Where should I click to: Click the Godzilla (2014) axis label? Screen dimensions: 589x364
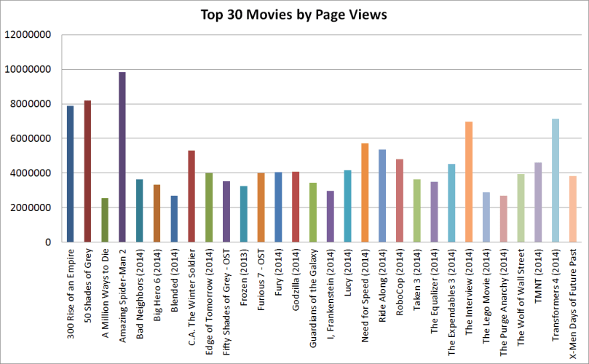(x=296, y=280)
